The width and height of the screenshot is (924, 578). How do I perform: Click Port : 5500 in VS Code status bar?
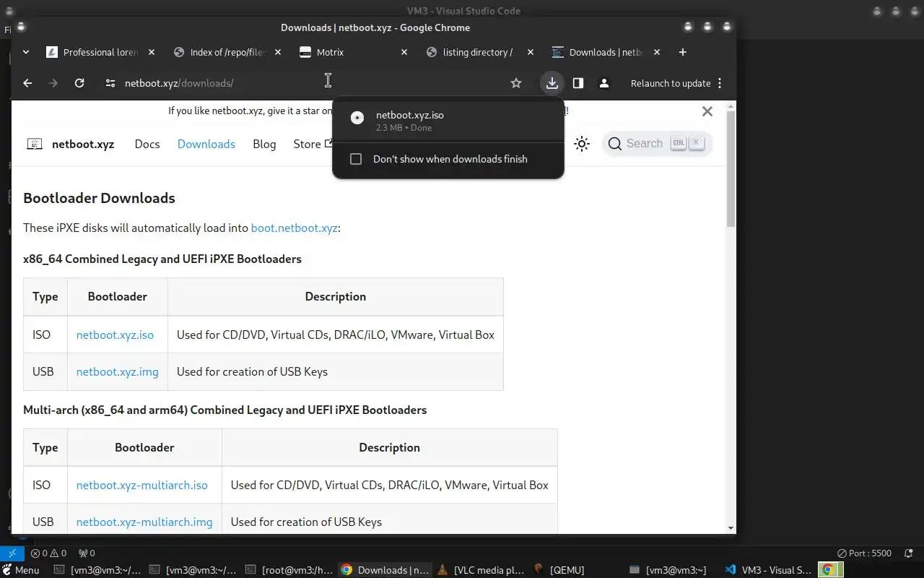[x=864, y=553]
